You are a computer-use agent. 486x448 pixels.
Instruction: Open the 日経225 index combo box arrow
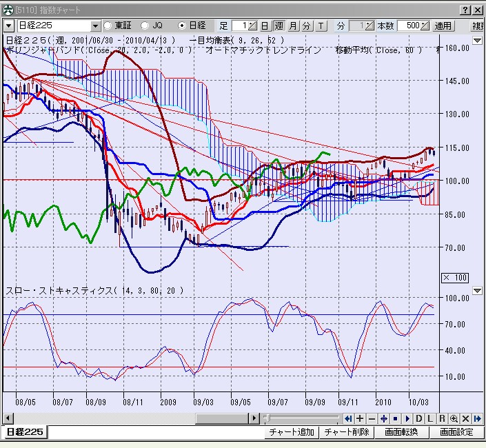click(96, 26)
